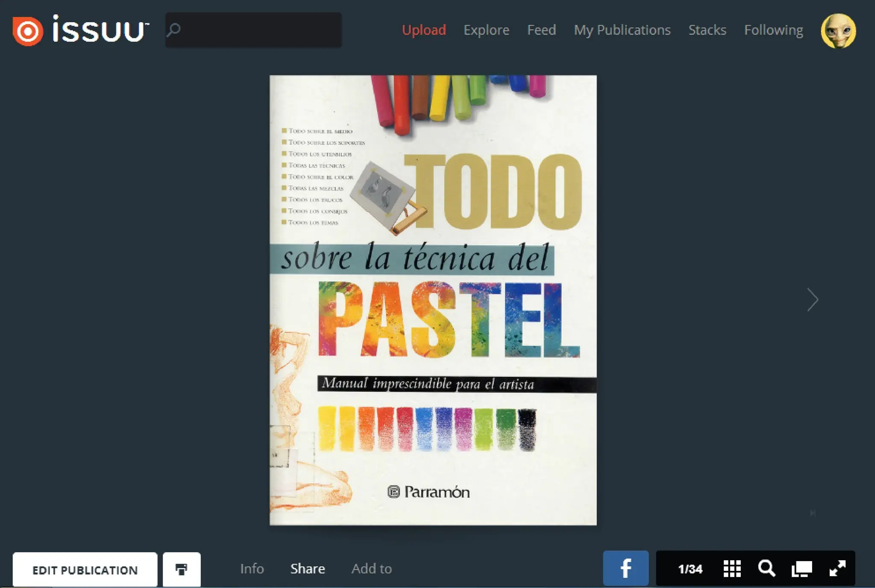Screen dimensions: 875x588
Task: Click the 1/34 page counter
Action: pyautogui.click(x=690, y=569)
